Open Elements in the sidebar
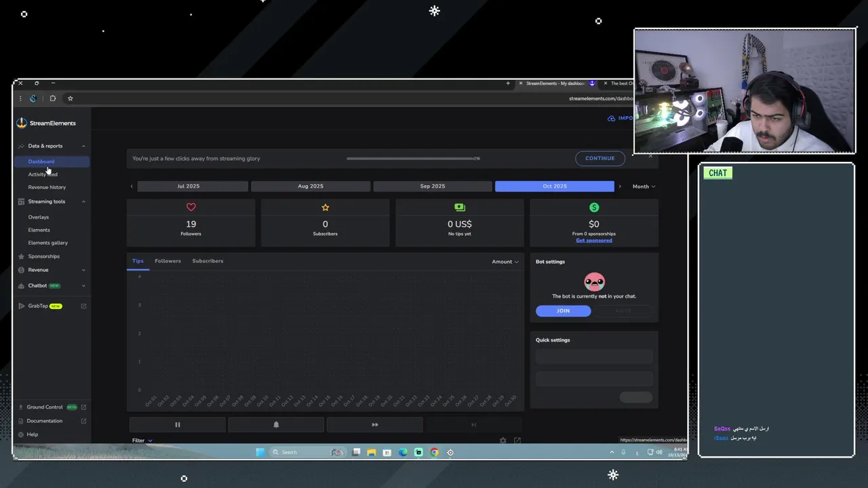Viewport: 868px width, 488px height. pos(39,230)
